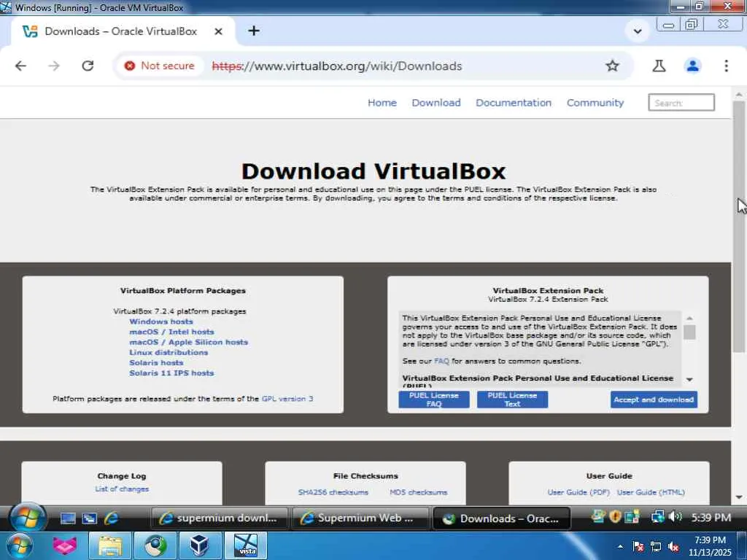Image resolution: width=747 pixels, height=560 pixels.
Task: Click host Action Center flag icon
Action: (x=638, y=546)
